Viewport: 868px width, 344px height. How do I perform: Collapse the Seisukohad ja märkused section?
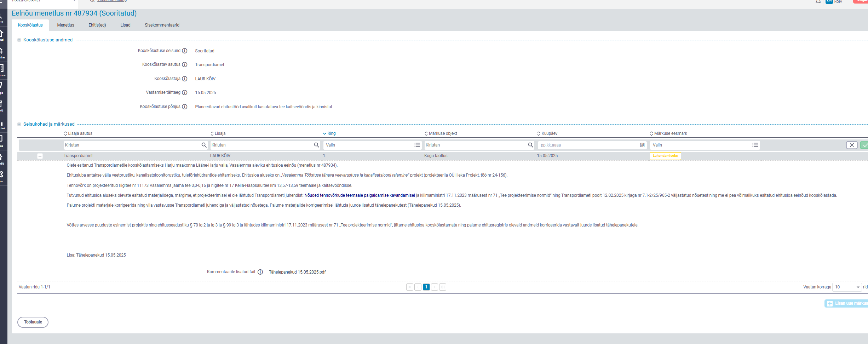tap(19, 124)
